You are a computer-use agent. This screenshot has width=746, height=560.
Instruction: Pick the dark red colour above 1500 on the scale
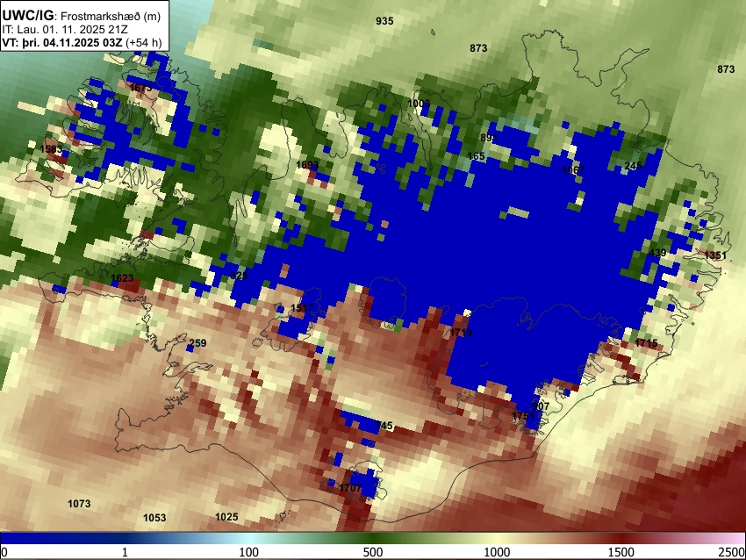pos(621,538)
